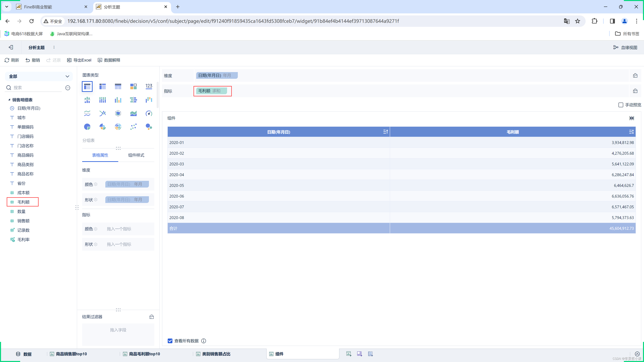Open the 商品毛利额top10 bottom tab
The height and width of the screenshot is (362, 644).
click(x=141, y=354)
